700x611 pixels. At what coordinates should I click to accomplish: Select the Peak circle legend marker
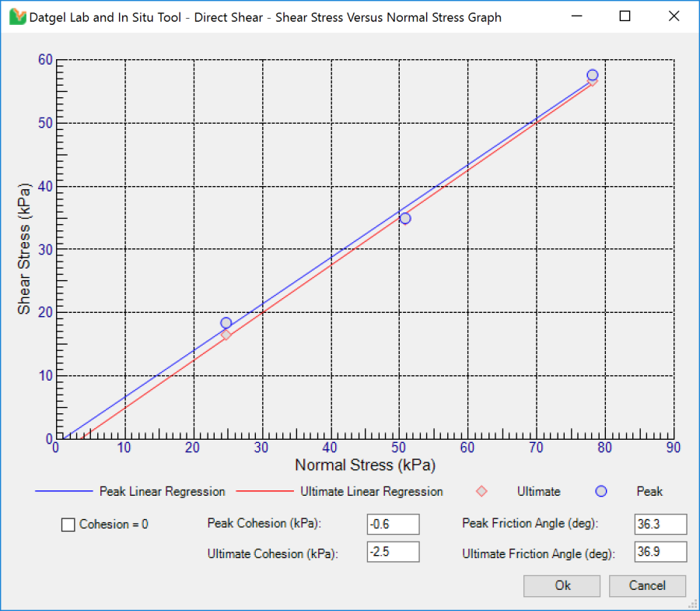coord(600,490)
